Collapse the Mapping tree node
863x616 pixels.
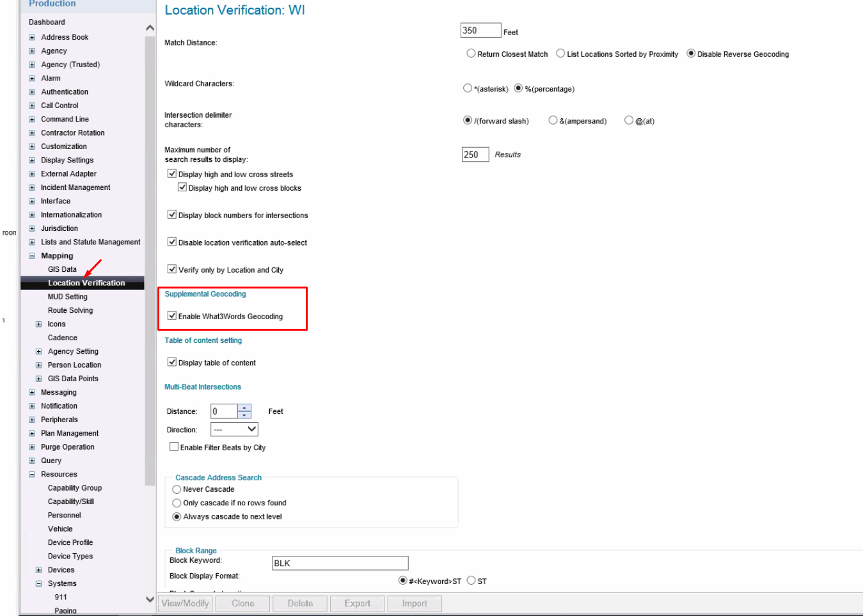[x=32, y=256]
